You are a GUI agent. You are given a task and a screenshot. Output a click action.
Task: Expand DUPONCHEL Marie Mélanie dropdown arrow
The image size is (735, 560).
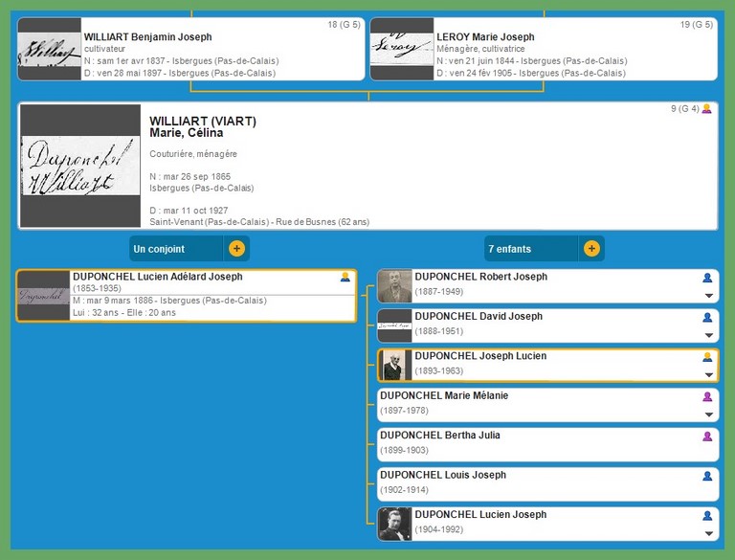click(x=709, y=414)
